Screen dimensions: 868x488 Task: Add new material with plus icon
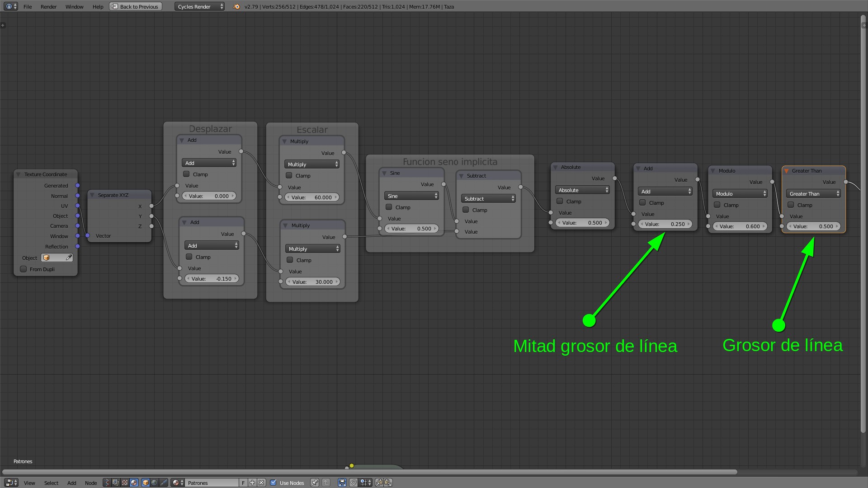[252, 483]
